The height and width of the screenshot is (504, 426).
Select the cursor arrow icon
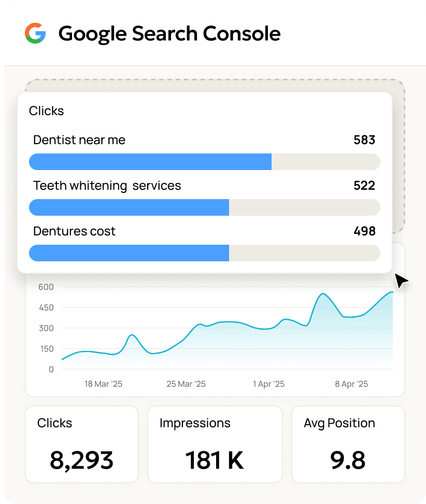click(401, 281)
